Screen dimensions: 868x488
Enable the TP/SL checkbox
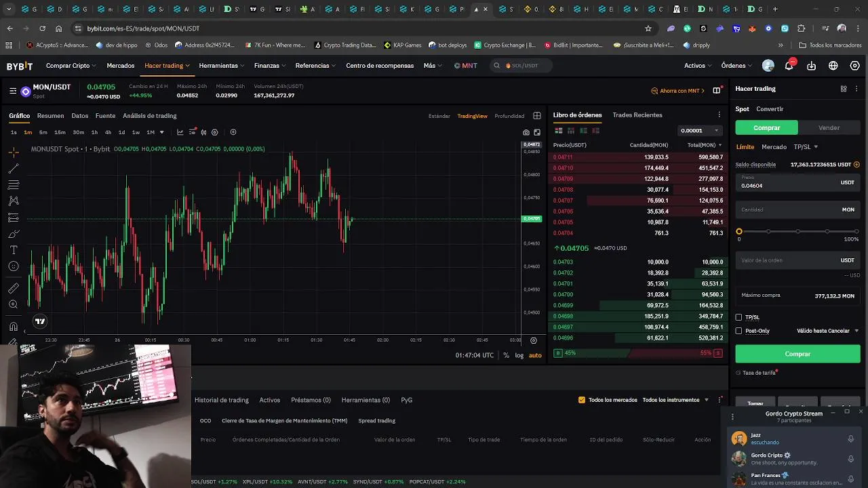(739, 317)
